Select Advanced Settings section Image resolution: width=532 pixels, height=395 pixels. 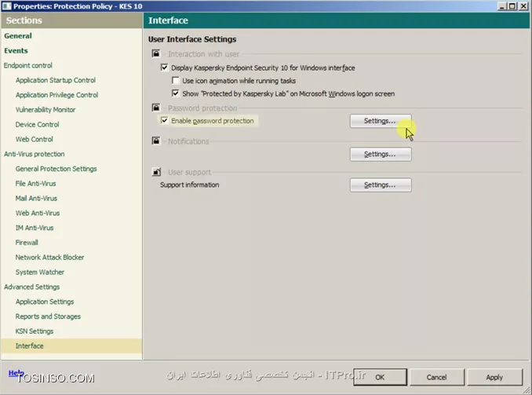pos(32,287)
